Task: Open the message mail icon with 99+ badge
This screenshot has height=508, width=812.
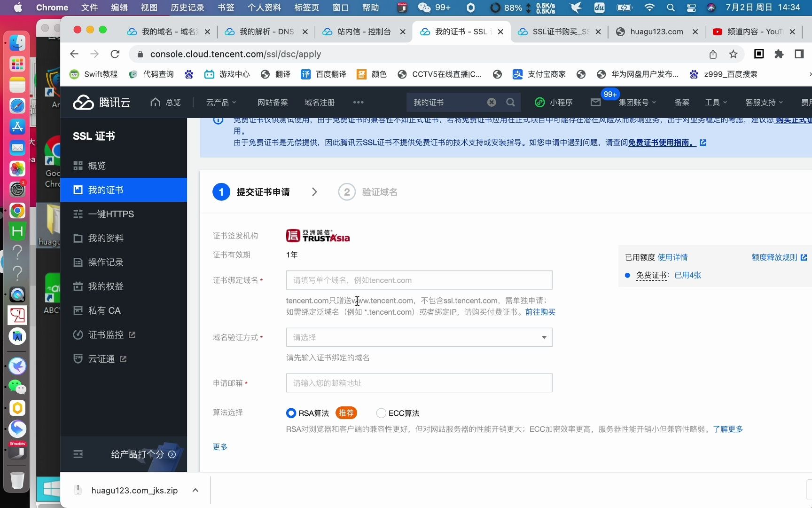Action: (x=595, y=102)
